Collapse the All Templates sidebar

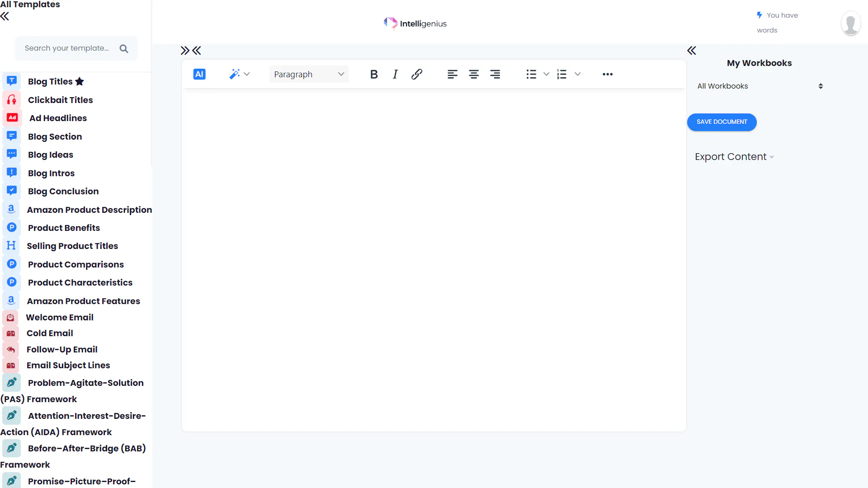(x=5, y=17)
